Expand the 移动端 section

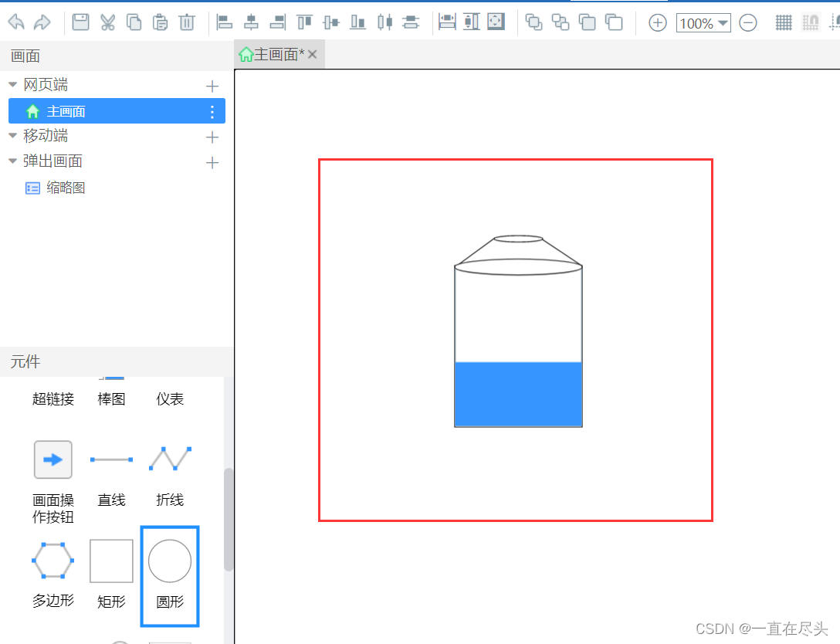tap(12, 135)
